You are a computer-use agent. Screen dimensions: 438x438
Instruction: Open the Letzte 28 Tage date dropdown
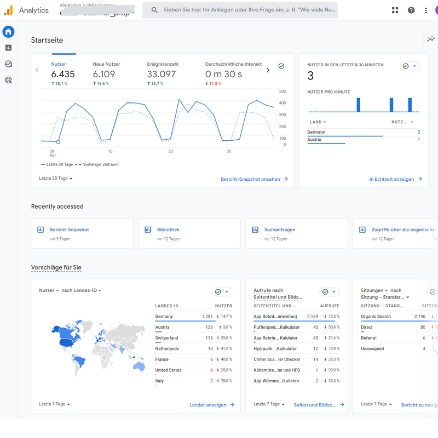point(56,178)
